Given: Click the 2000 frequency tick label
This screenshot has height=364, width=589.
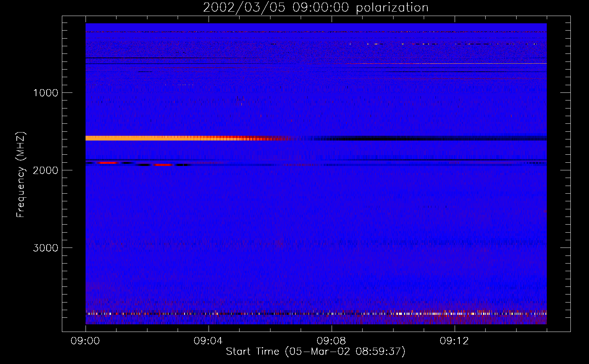Looking at the screenshot, I should (x=46, y=170).
